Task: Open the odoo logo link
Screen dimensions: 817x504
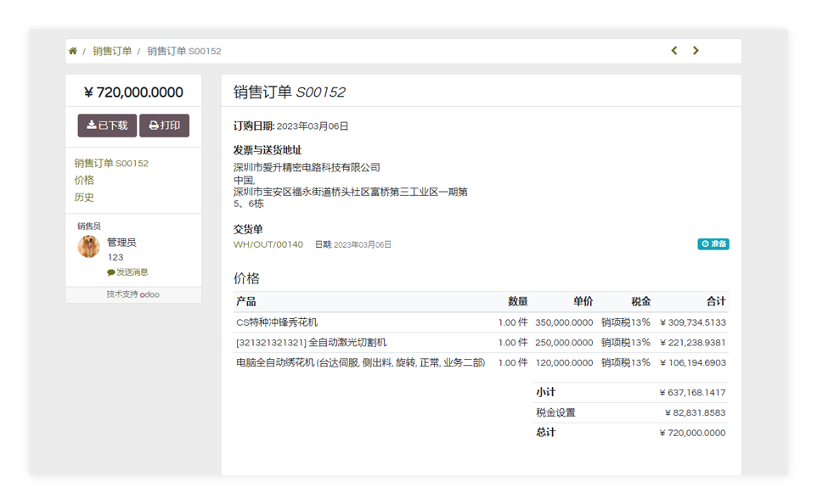Action: (x=149, y=294)
